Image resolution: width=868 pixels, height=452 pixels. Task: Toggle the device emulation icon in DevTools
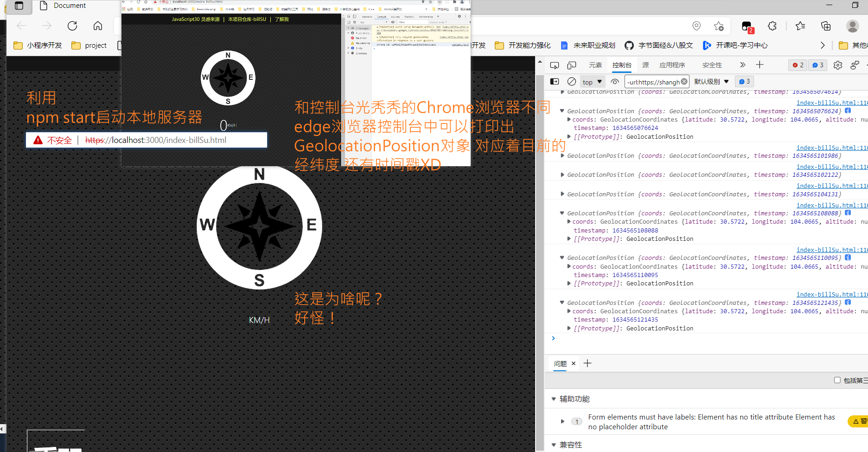click(572, 65)
